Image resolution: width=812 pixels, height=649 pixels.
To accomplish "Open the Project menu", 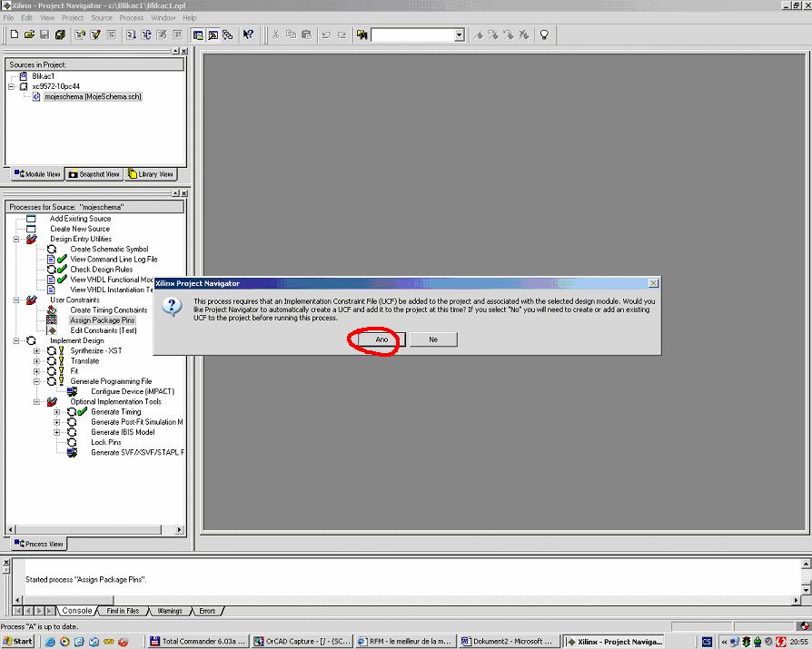I will [x=73, y=17].
